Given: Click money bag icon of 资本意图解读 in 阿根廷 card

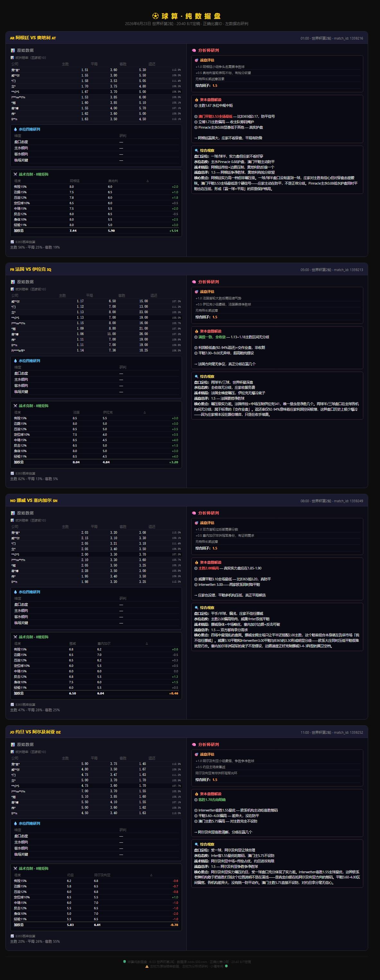Looking at the screenshot, I should [x=197, y=100].
